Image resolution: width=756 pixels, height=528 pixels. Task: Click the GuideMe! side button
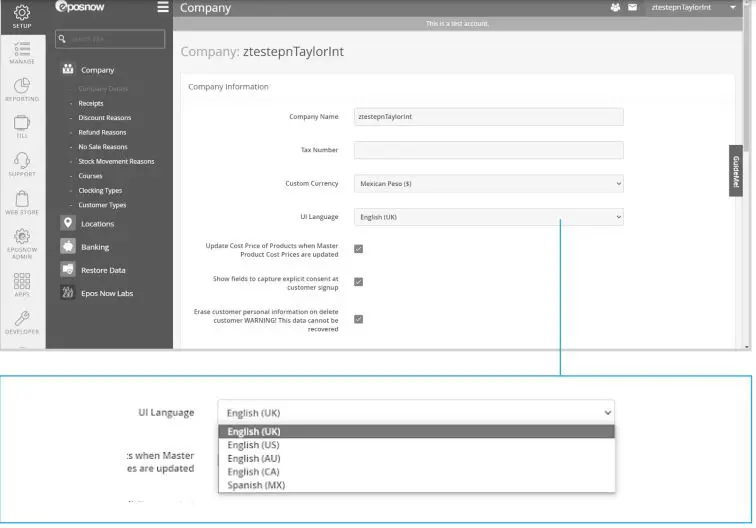pyautogui.click(x=736, y=171)
